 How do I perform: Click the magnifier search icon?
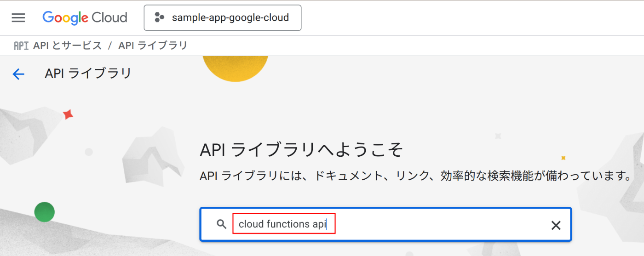[222, 224]
